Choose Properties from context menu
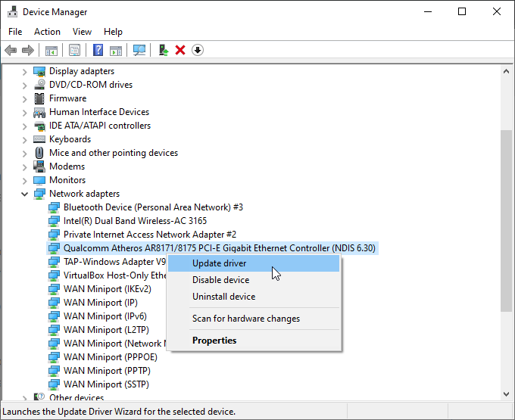Image resolution: width=515 pixels, height=420 pixels. 254,341
